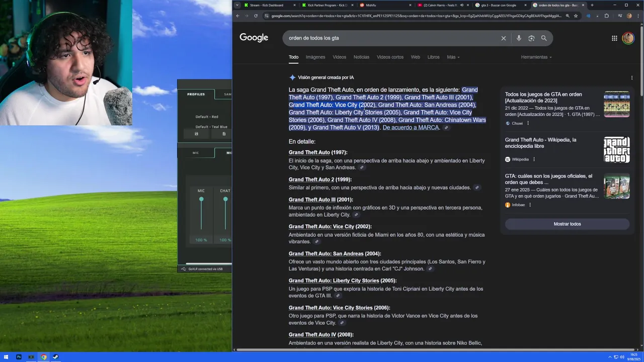The height and width of the screenshot is (362, 644).
Task: Open the Chrome extensions puzzle icon
Action: click(x=606, y=16)
